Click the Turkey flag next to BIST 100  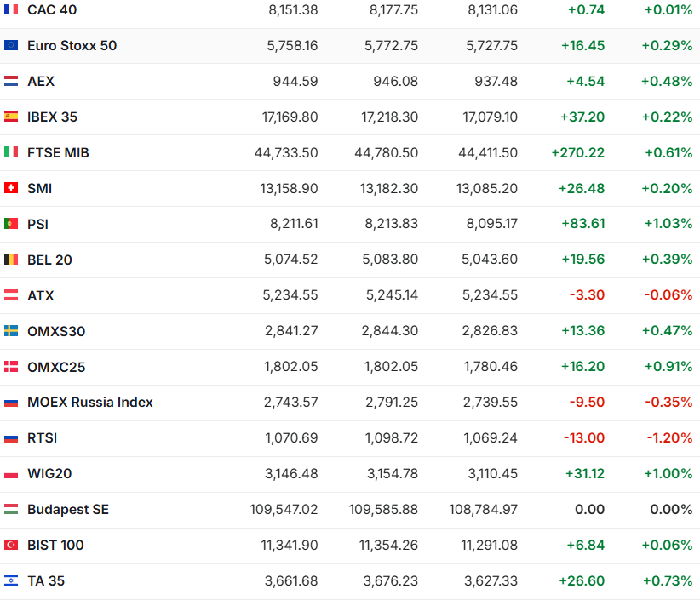click(11, 545)
